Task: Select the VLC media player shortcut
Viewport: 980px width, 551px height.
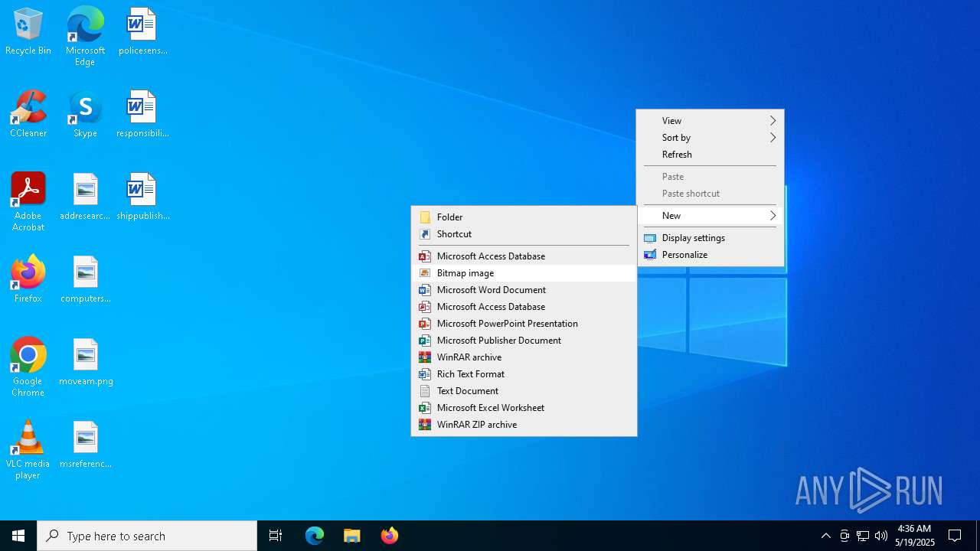Action: (28, 450)
